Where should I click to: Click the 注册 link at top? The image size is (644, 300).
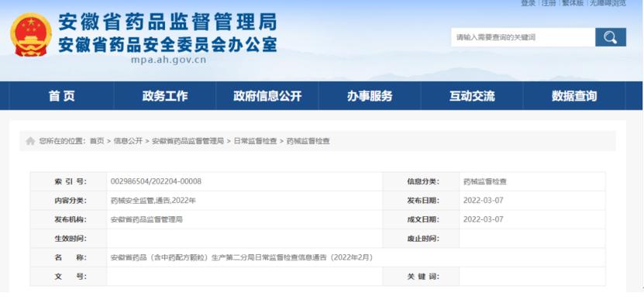point(549,3)
